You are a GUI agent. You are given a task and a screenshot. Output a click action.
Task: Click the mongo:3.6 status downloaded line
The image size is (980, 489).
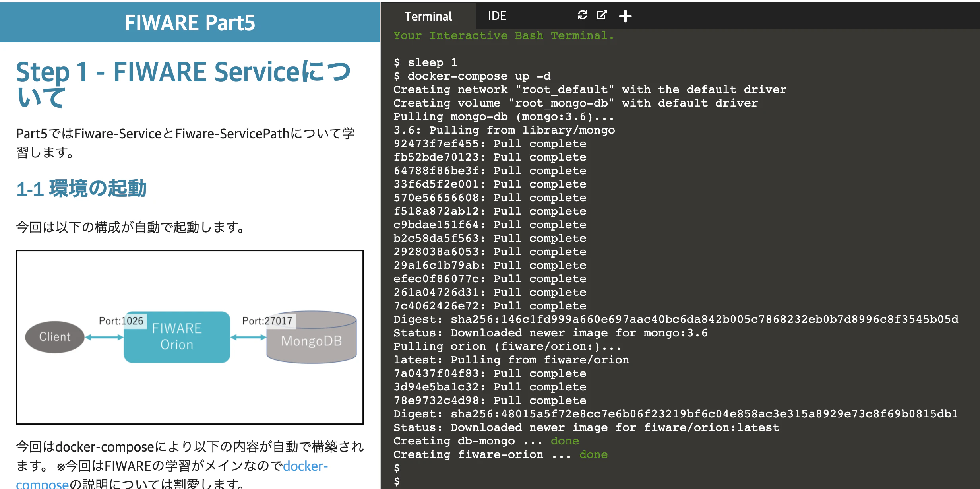pos(550,333)
